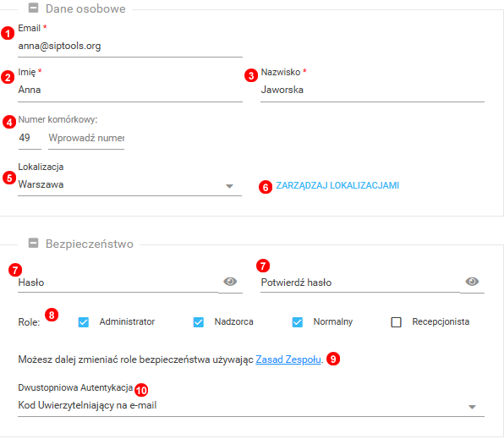Click the country code field showing 49
This screenshot has height=439, width=504.
[30, 138]
